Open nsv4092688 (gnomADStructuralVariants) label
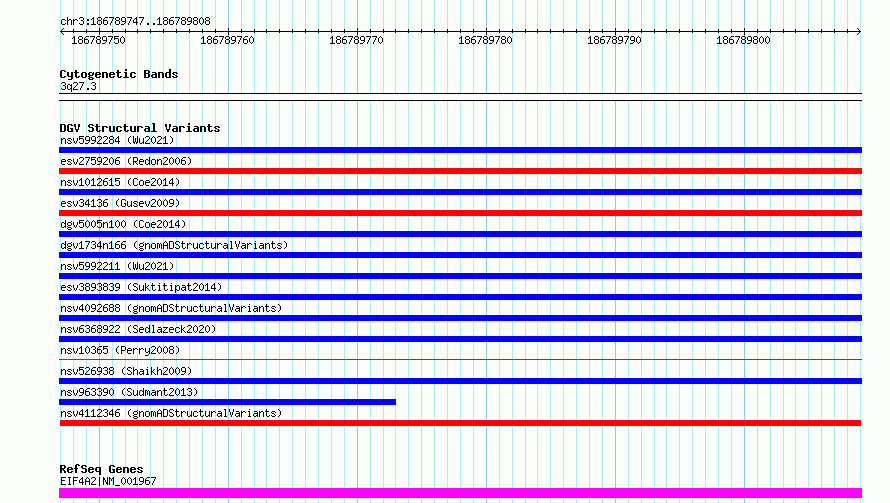Image resolution: width=890 pixels, height=503 pixels. point(171,308)
